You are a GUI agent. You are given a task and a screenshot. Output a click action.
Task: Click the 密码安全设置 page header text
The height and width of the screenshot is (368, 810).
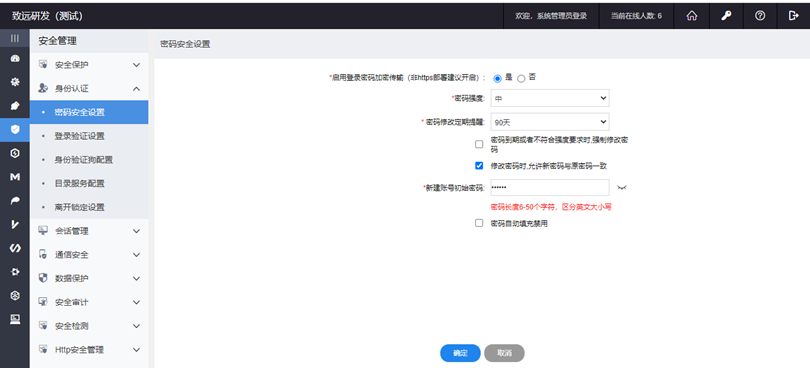tap(185, 44)
